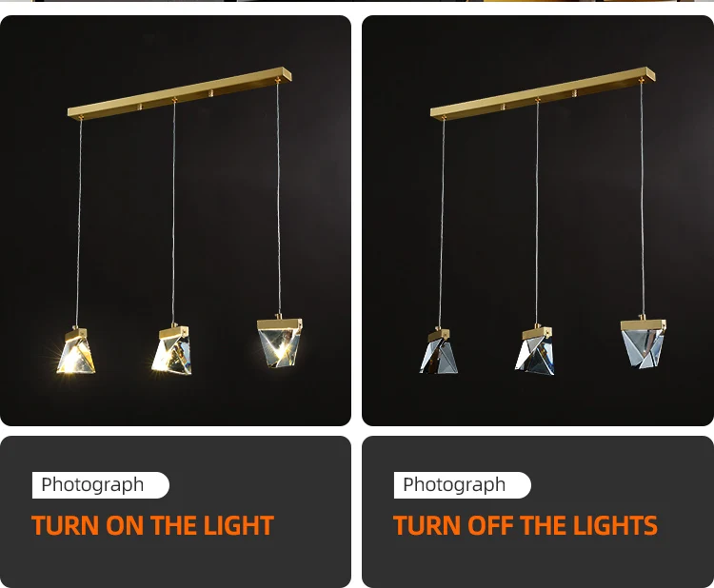714x588 pixels.
Task: Open the lights-on product photo
Action: (x=175, y=221)
